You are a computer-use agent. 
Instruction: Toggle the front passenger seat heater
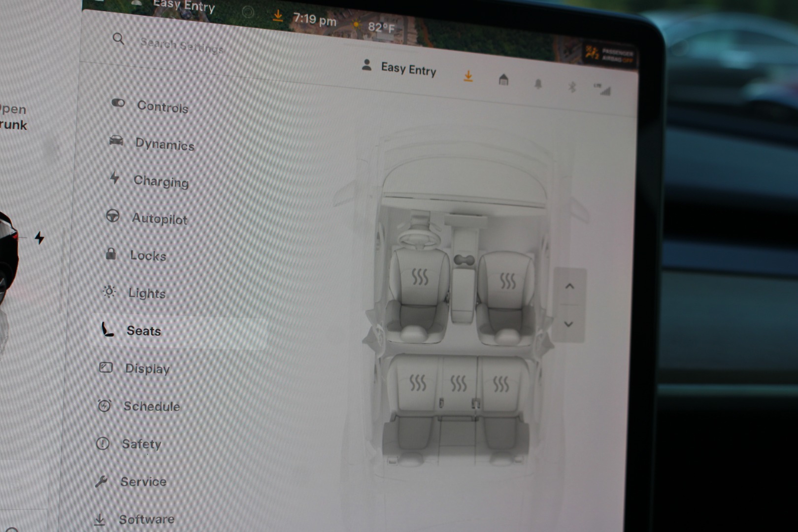click(508, 281)
